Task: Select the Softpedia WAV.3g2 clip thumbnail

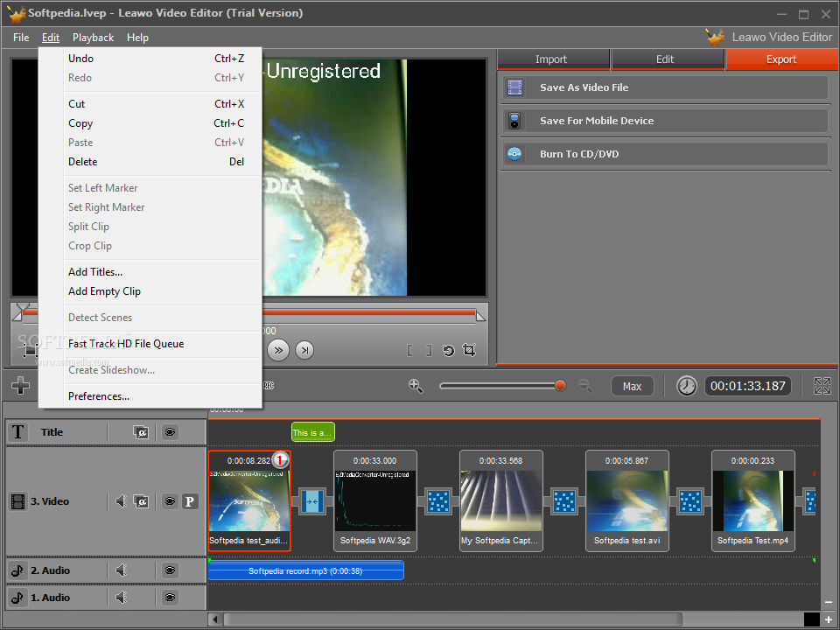Action: (375, 501)
